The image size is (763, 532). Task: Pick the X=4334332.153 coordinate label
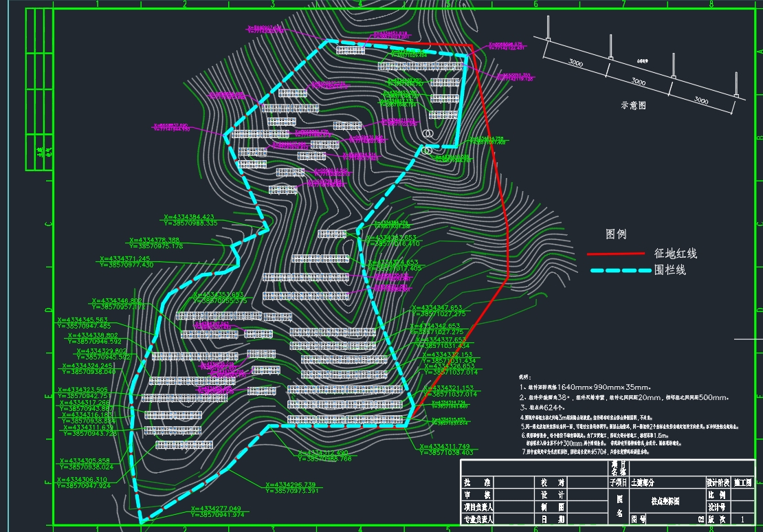pos(447,355)
